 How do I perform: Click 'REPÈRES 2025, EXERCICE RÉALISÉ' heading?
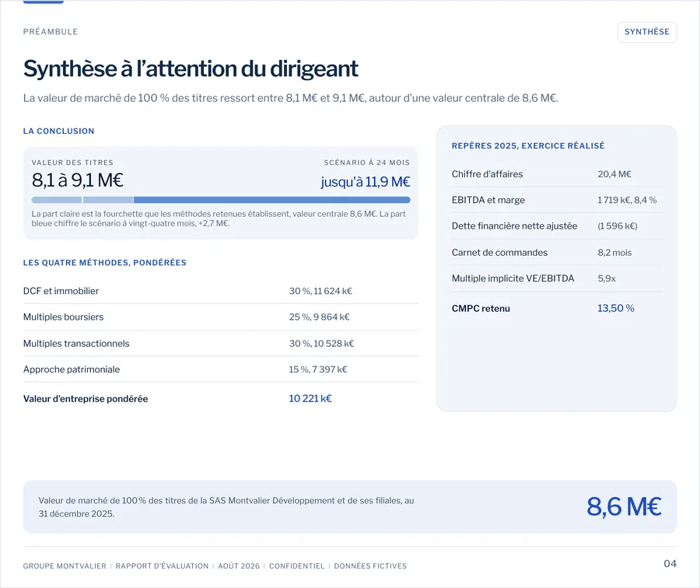pyautogui.click(x=528, y=146)
